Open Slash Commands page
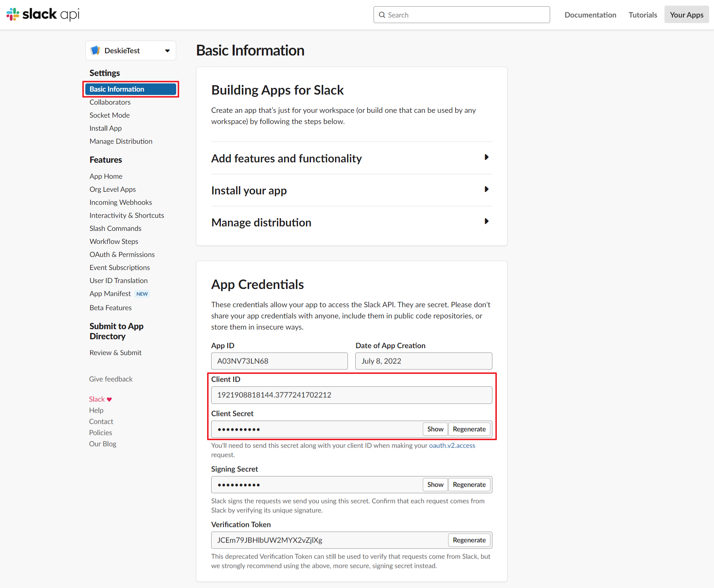The width and height of the screenshot is (714, 588). (x=115, y=228)
